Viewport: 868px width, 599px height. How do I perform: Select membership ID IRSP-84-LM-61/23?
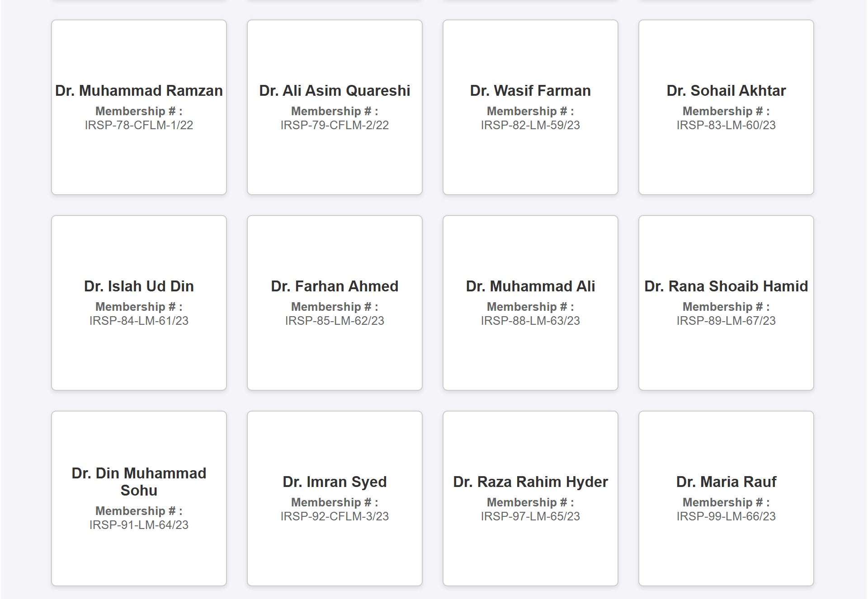pyautogui.click(x=139, y=321)
